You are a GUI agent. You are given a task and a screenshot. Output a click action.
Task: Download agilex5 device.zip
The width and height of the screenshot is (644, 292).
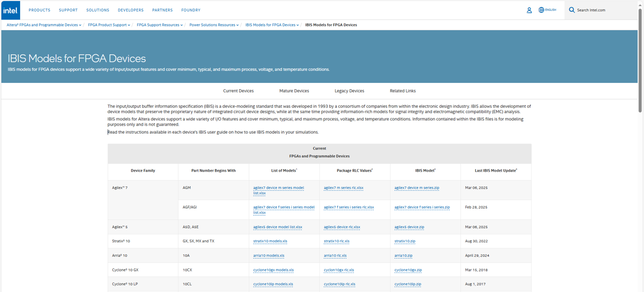coord(409,227)
